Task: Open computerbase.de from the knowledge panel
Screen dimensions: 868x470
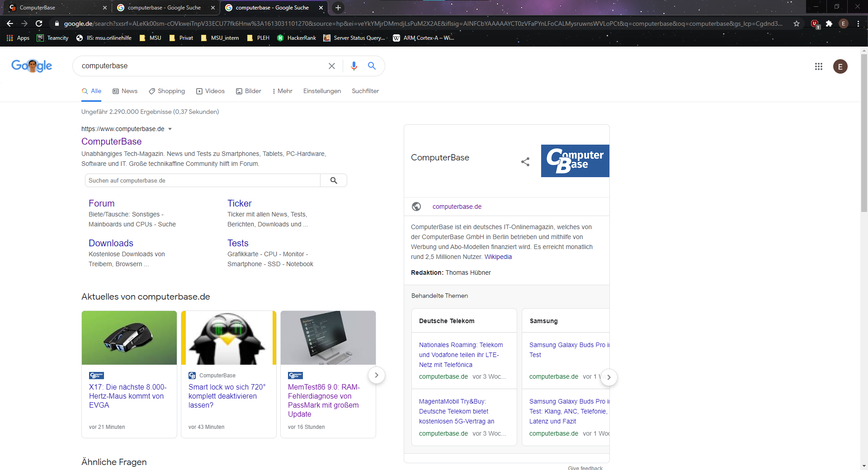Action: pyautogui.click(x=457, y=207)
